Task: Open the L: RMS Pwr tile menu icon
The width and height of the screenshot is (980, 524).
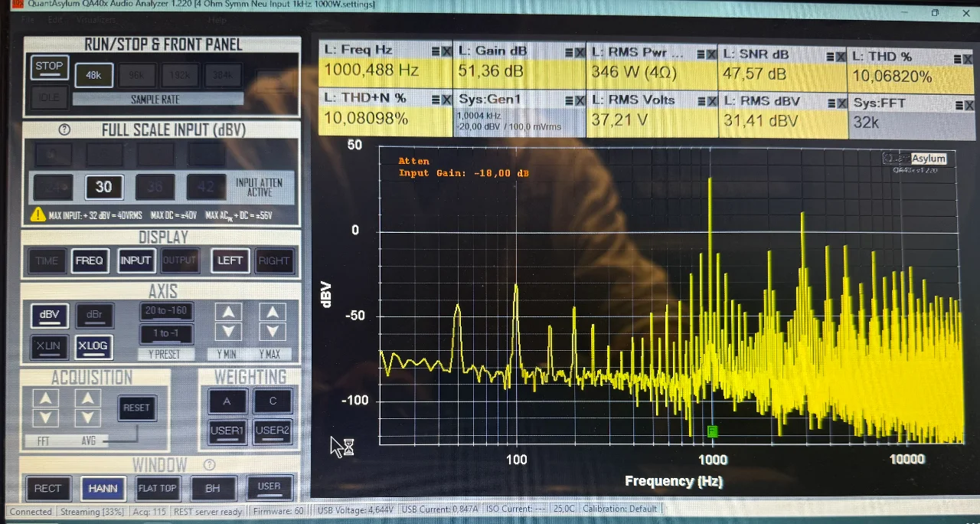Action: (701, 53)
